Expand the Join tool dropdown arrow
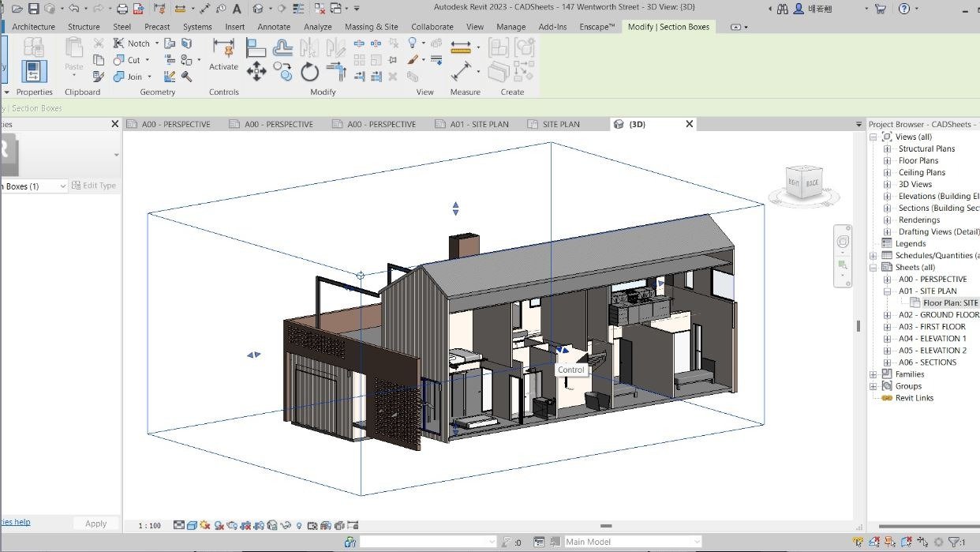Viewport: 980px width, 552px height. 149,77
